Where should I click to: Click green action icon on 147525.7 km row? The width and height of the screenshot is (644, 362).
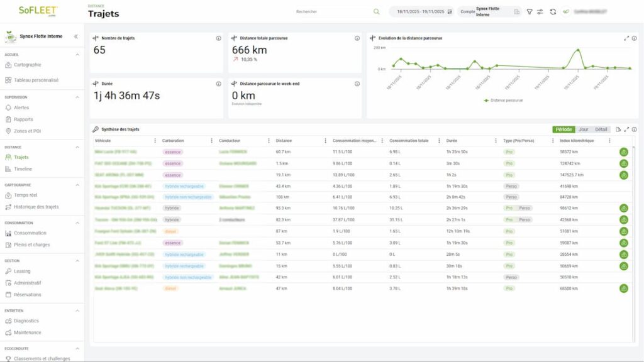click(623, 175)
